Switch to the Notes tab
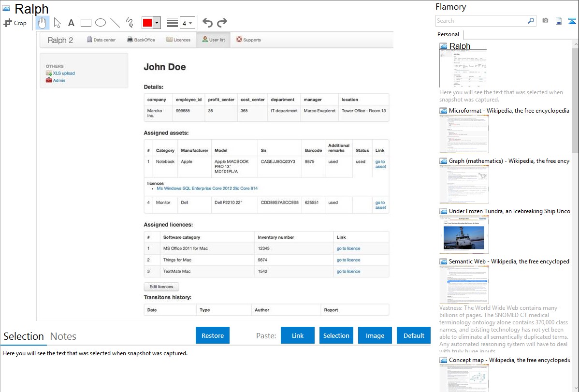 click(63, 336)
